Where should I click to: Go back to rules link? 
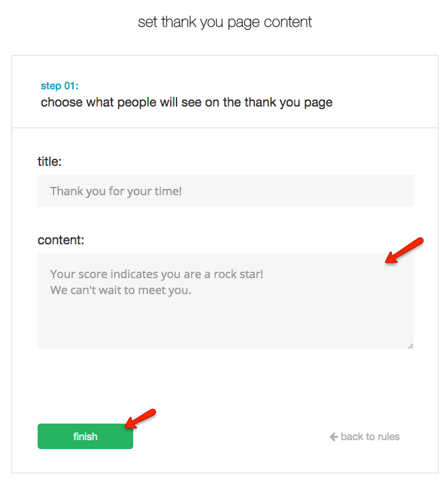[365, 437]
